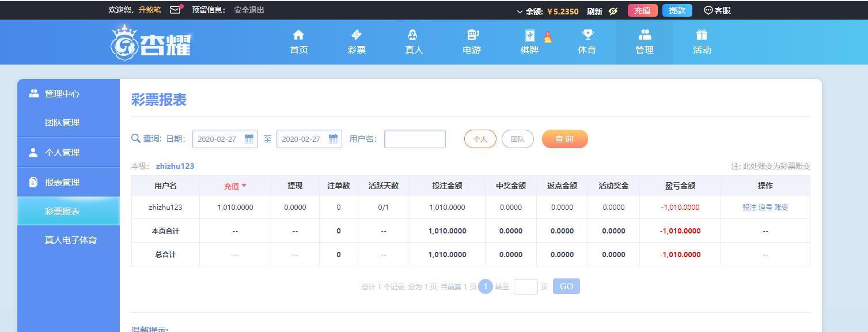Open the 活动 gift box icon
Image resolution: width=868 pixels, height=332 pixels.
pos(702,35)
